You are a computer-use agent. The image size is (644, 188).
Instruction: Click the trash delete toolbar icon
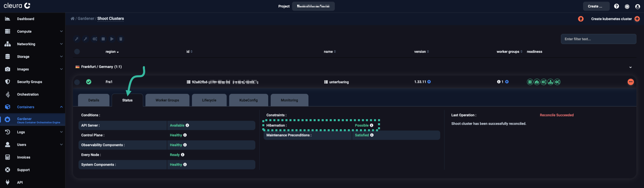point(121,39)
